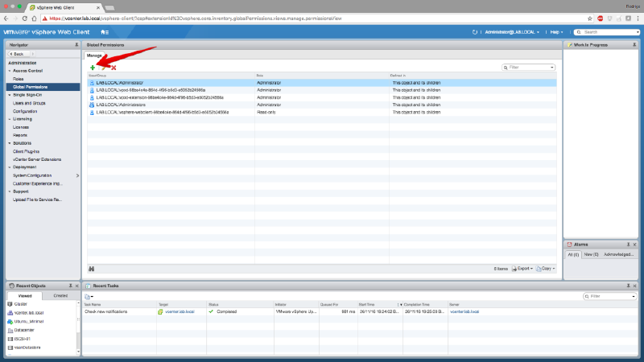Open the vSphere Home menu icon
Image resolution: width=644 pixels, height=362 pixels.
(x=105, y=31)
